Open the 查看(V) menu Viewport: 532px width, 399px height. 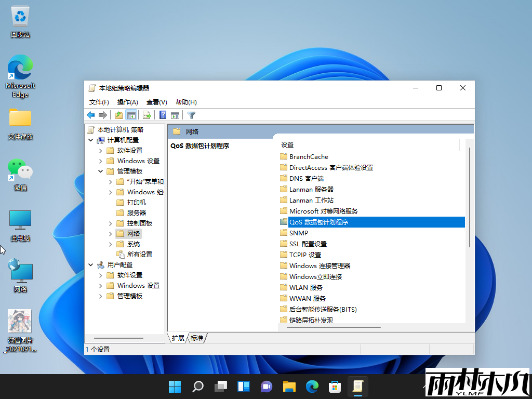click(156, 102)
